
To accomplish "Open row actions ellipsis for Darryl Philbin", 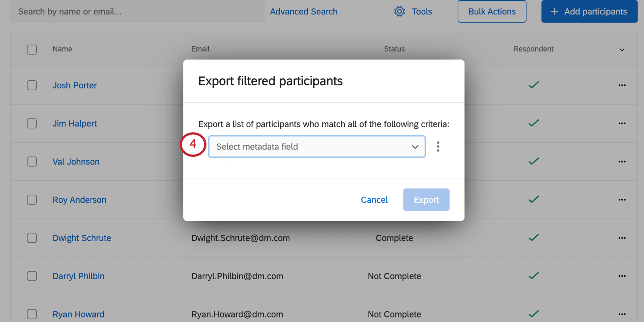I will click(x=622, y=276).
